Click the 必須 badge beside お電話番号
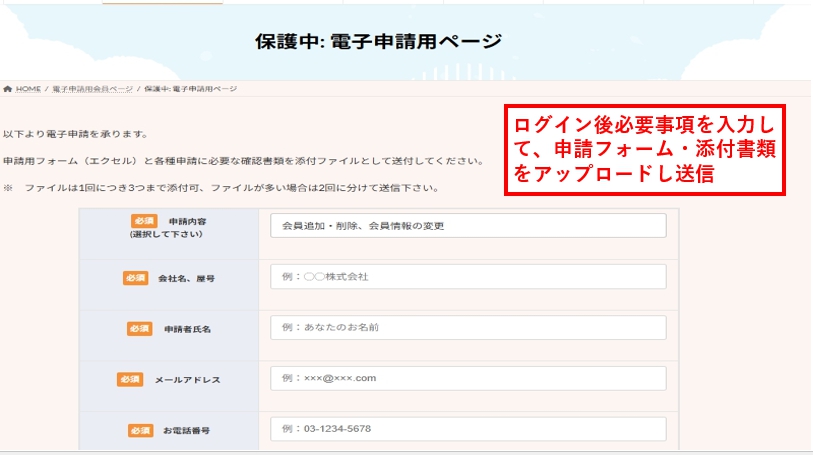Image resolution: width=813 pixels, height=455 pixels. coord(140,430)
